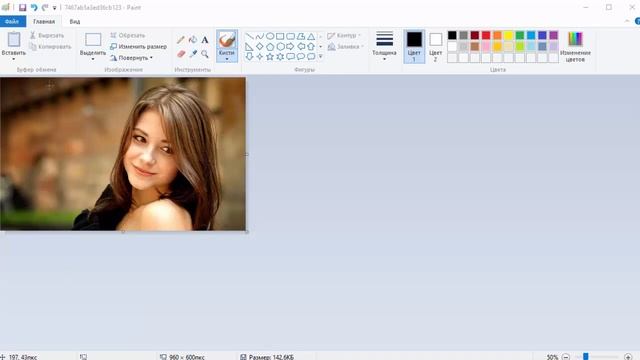
Task: Click Обрезать (Crop) button
Action: pyautogui.click(x=128, y=36)
